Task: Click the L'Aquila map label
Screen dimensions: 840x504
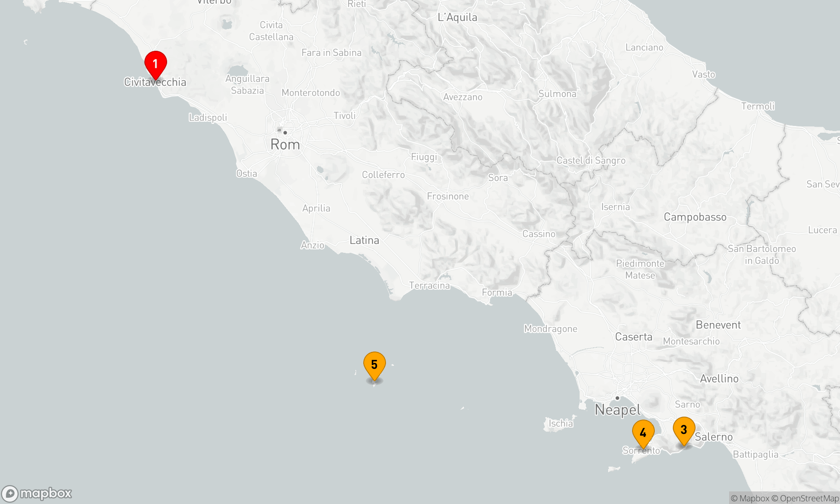Action: point(457,17)
